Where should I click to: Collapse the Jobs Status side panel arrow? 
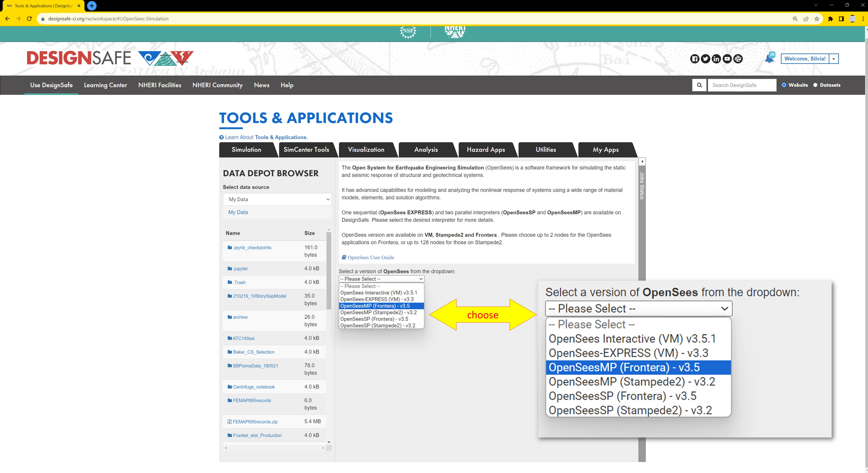(642, 162)
